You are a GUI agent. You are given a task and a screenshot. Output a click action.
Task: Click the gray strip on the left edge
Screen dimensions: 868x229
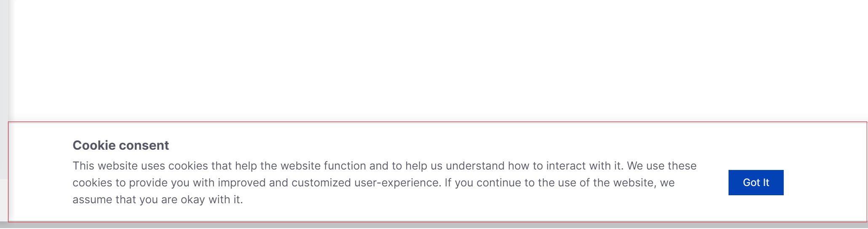point(4,89)
